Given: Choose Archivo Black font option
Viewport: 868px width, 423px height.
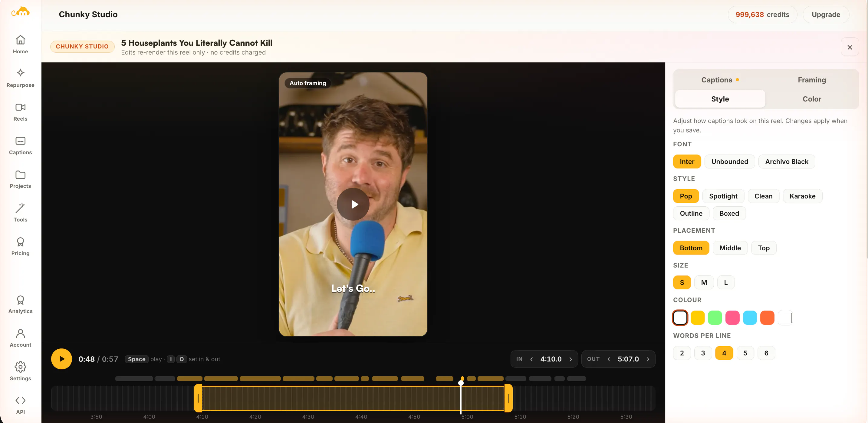Looking at the screenshot, I should tap(787, 162).
